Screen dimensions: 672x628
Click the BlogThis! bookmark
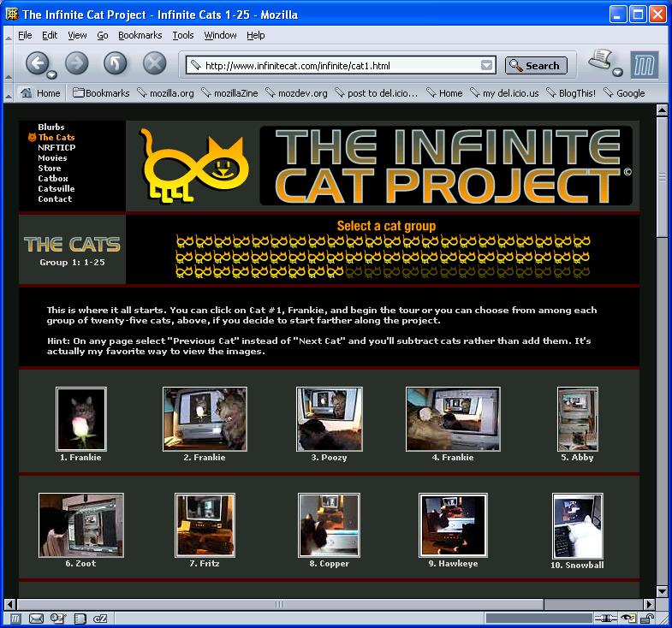tap(571, 93)
